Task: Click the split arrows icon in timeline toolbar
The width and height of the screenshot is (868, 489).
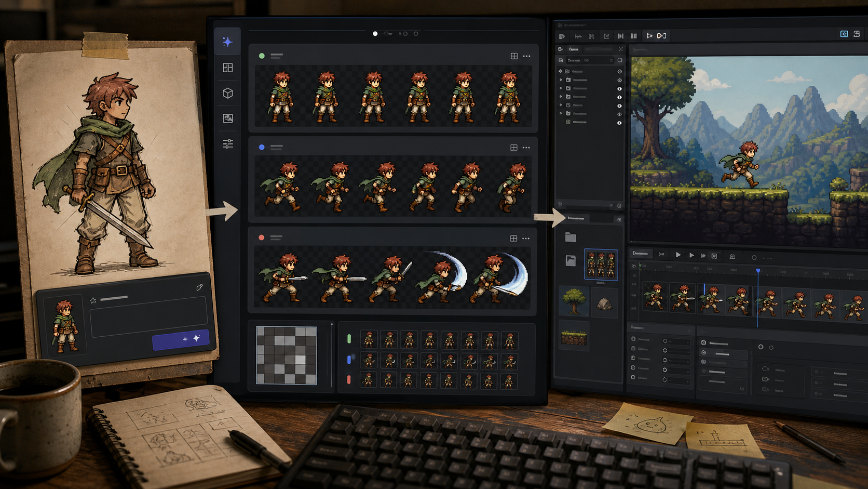Action: pyautogui.click(x=661, y=254)
